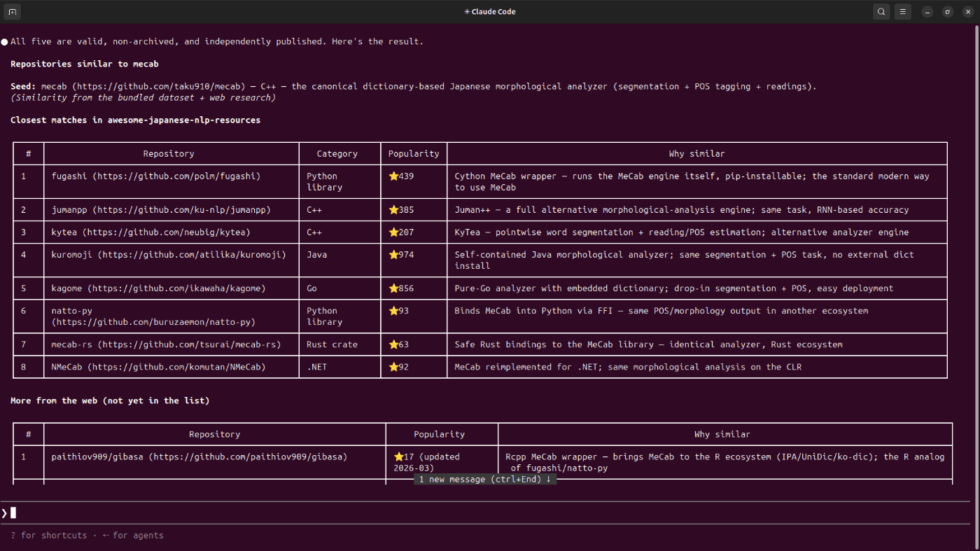Open a new terminal tab
Viewport: 980px width, 551px height.
point(13,12)
